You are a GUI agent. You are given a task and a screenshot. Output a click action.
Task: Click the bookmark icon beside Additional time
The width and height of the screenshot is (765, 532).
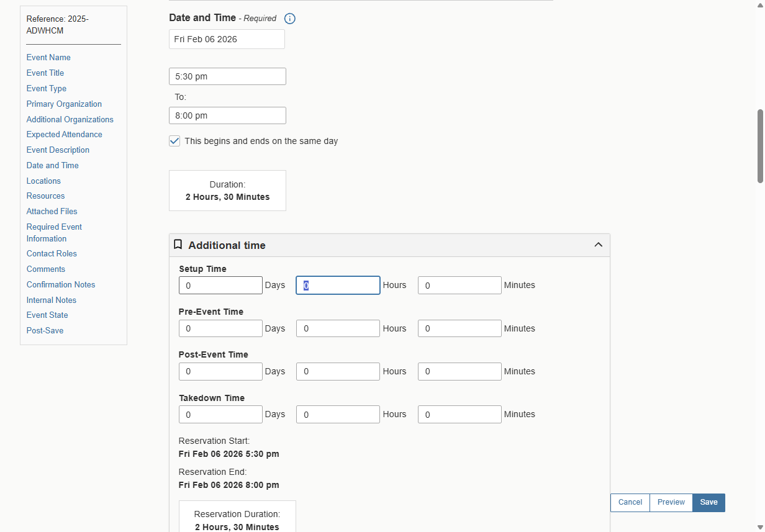pos(178,245)
